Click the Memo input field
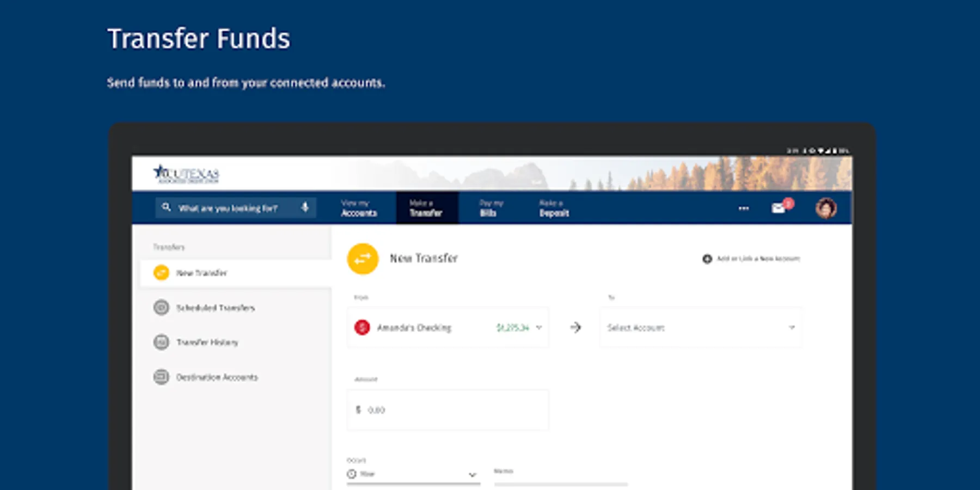980x490 pixels. pyautogui.click(x=561, y=476)
